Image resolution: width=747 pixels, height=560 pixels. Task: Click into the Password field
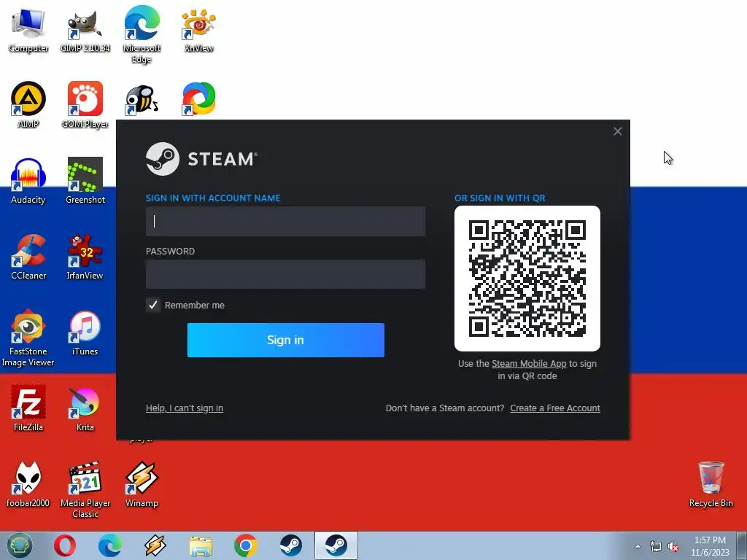[x=285, y=274]
